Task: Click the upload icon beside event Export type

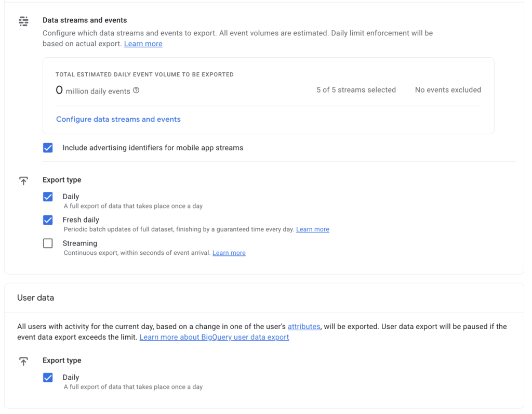Action: pos(23,180)
